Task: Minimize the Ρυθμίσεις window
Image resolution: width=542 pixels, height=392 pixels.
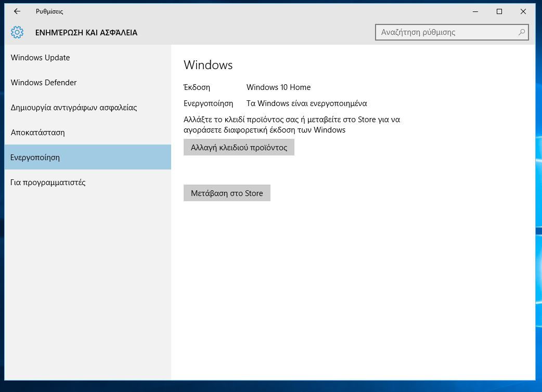Action: coord(475,11)
